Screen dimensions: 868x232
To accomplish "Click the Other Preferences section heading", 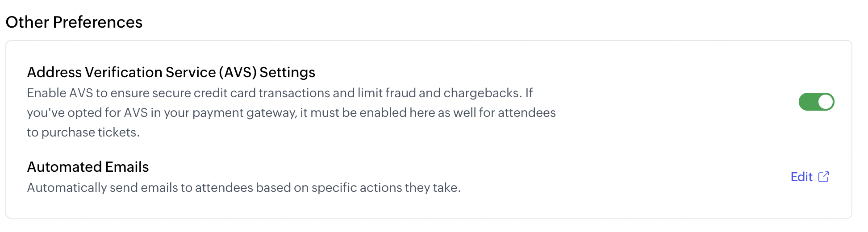I will tap(74, 22).
